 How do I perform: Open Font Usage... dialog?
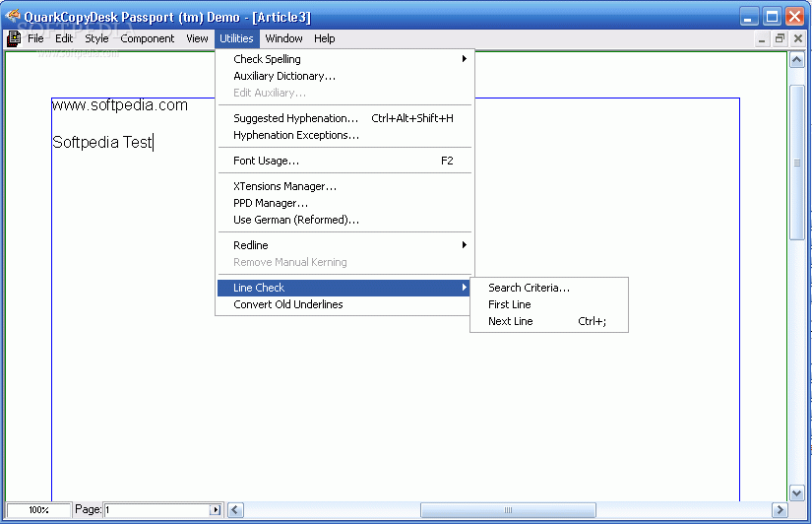[x=344, y=161]
